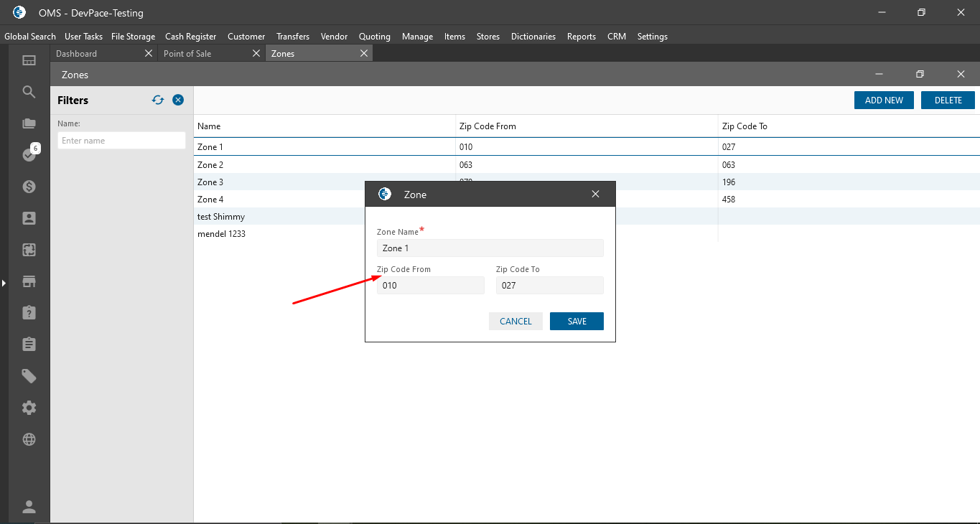Open the Reports menu

click(581, 37)
